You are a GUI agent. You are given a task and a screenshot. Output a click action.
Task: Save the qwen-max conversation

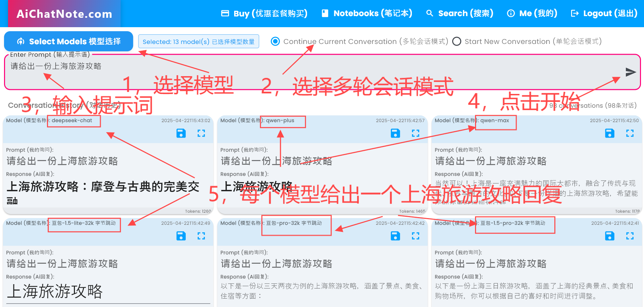pos(610,133)
